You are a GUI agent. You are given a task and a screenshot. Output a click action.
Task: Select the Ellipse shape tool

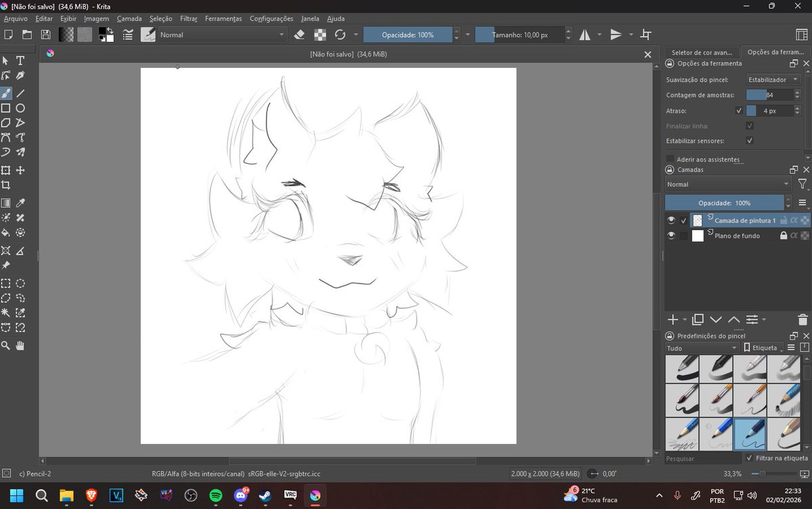[x=20, y=108]
